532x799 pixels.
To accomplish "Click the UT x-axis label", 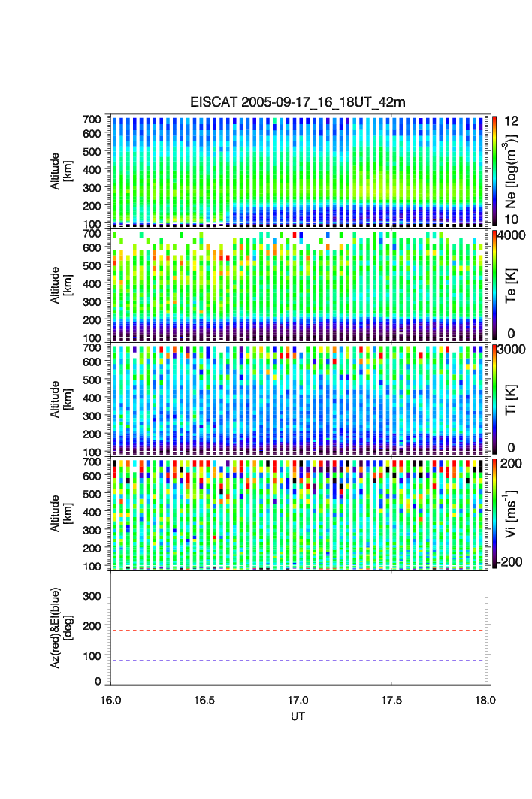I will pos(298,716).
